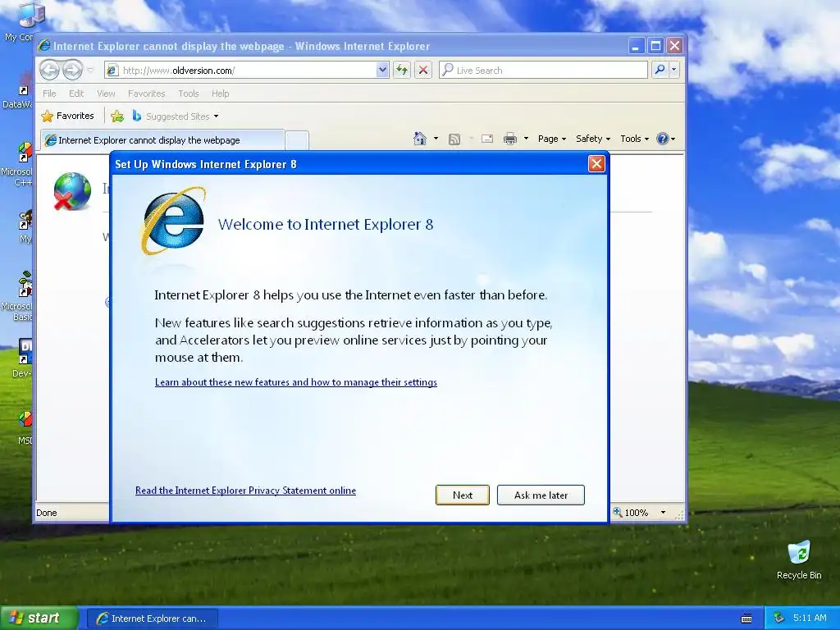
Task: Click the Read Mail envelope icon
Action: pyautogui.click(x=487, y=139)
